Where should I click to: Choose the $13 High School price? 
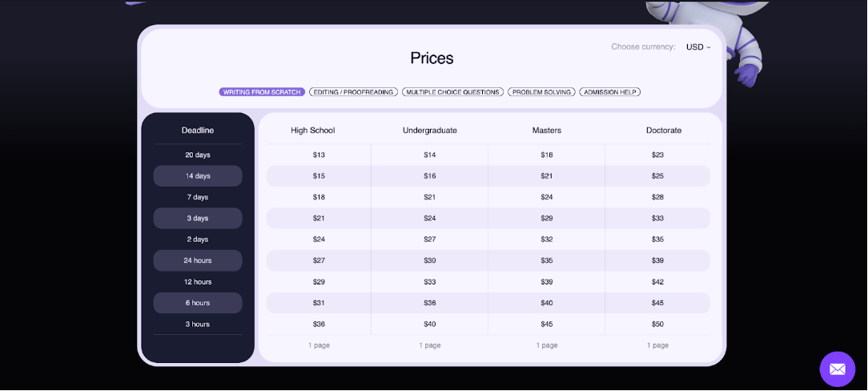[319, 155]
